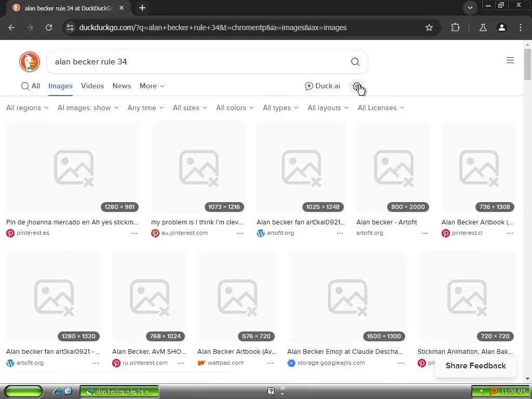Open the More search categories dropdown
The width and height of the screenshot is (532, 399).
click(152, 86)
